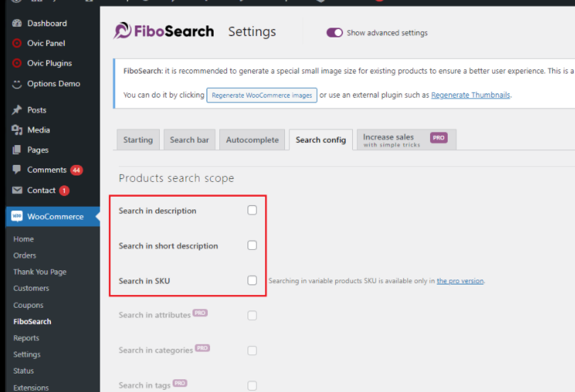Click PRO badge beside Search in categories
Image resolution: width=575 pixels, height=392 pixels.
tap(202, 348)
